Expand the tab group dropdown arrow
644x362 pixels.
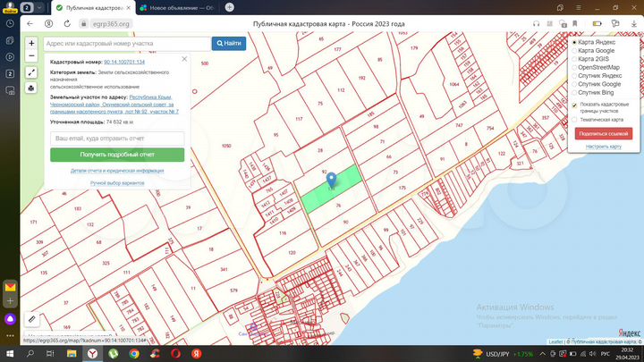[39, 6]
